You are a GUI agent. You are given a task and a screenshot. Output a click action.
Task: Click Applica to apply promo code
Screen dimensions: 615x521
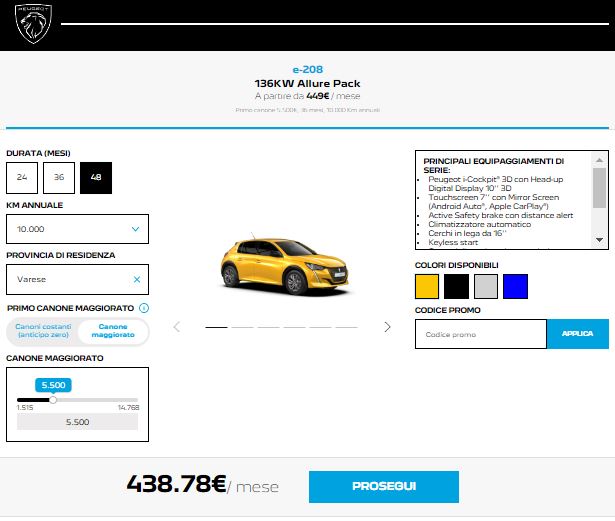pos(577,333)
